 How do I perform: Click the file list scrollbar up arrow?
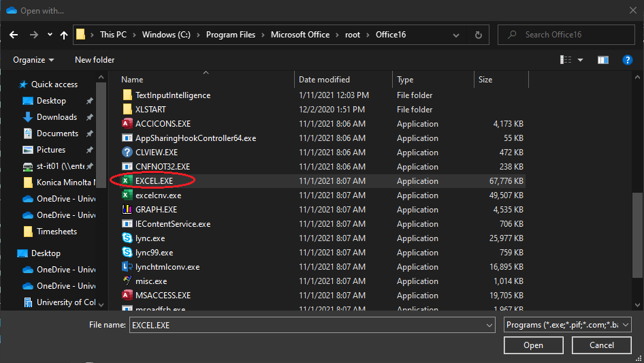click(x=637, y=77)
